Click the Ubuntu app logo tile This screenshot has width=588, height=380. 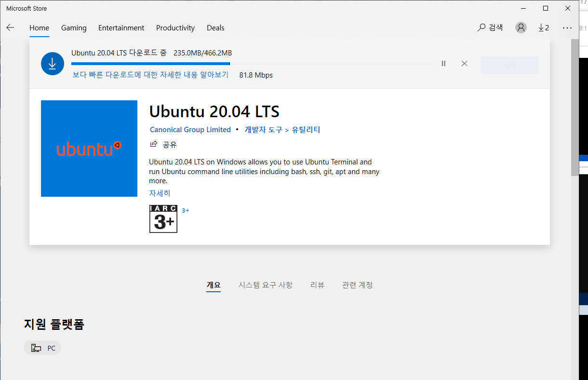pos(89,149)
